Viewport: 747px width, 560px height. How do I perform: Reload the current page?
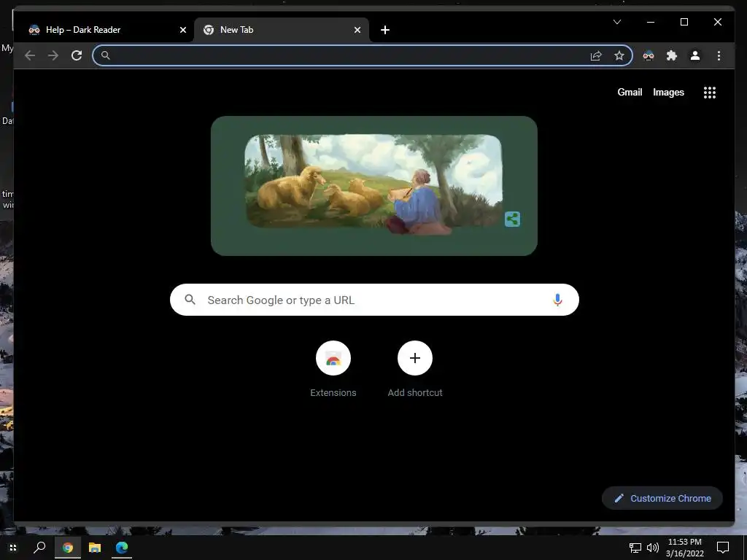(77, 55)
